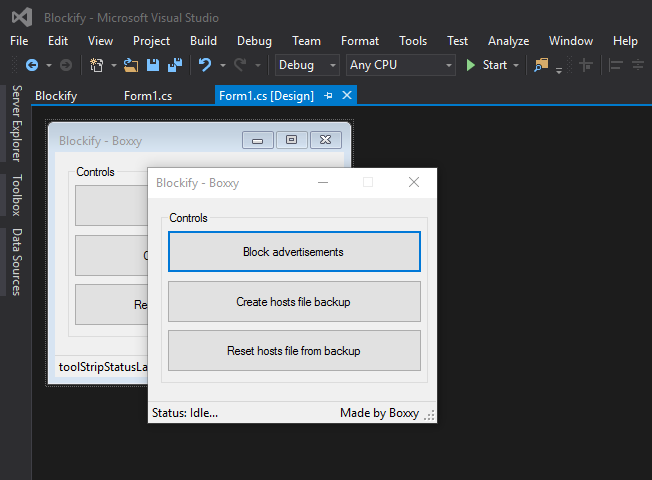Click the Align Centers icon
The height and width of the screenshot is (480, 652).
638,65
